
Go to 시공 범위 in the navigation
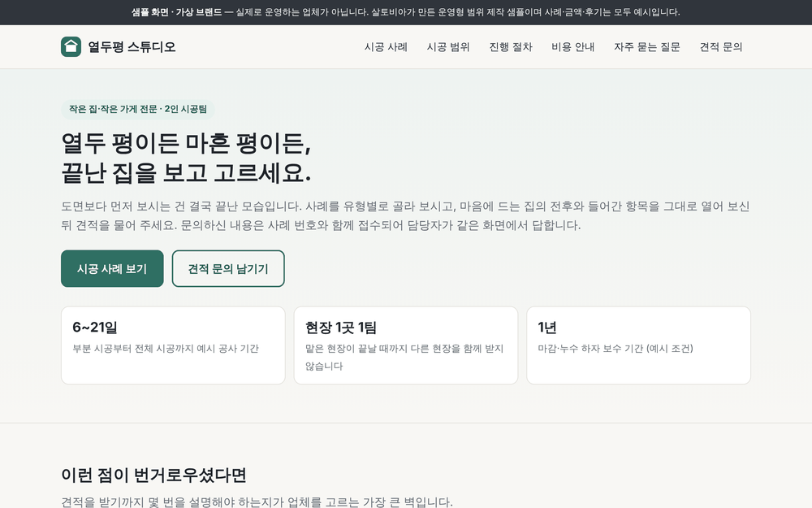pyautogui.click(x=448, y=46)
